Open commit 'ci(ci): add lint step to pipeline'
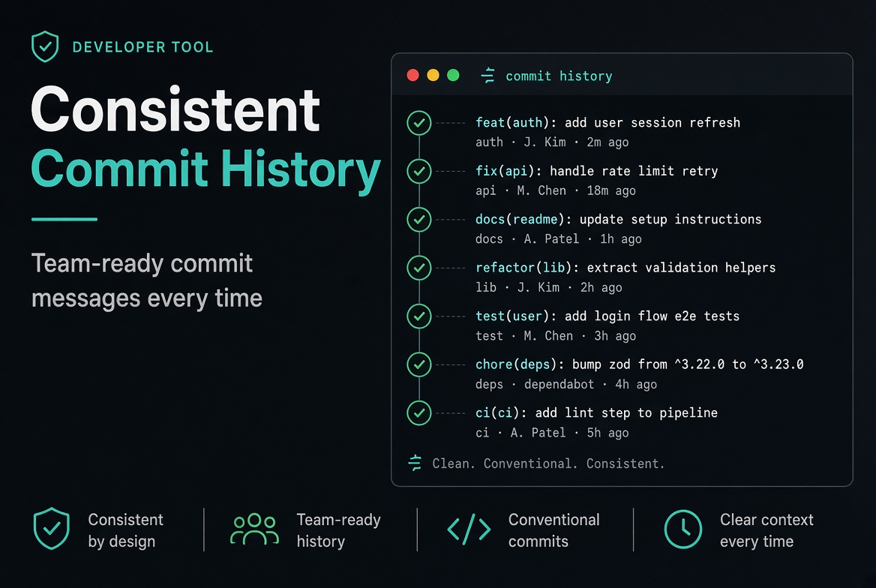 597,413
